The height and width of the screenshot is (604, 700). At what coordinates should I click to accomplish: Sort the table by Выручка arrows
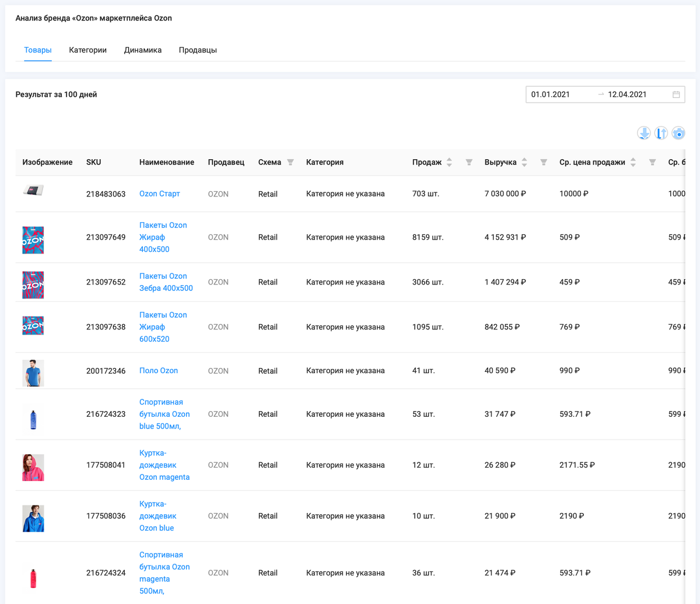[524, 162]
